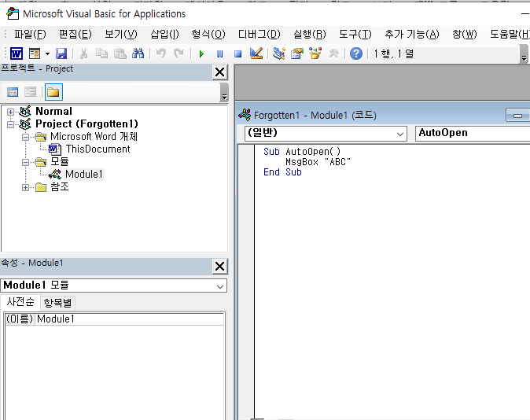Run the macro with the green play icon
This screenshot has height=420, width=530.
point(202,53)
